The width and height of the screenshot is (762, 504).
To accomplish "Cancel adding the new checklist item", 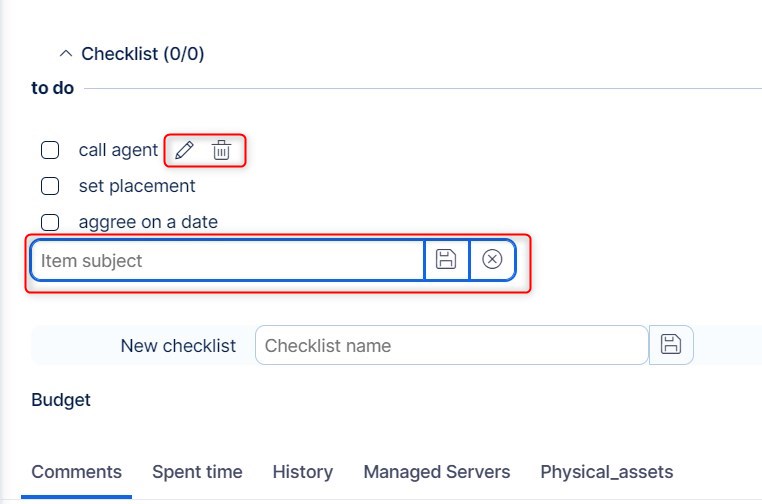I will click(492, 260).
